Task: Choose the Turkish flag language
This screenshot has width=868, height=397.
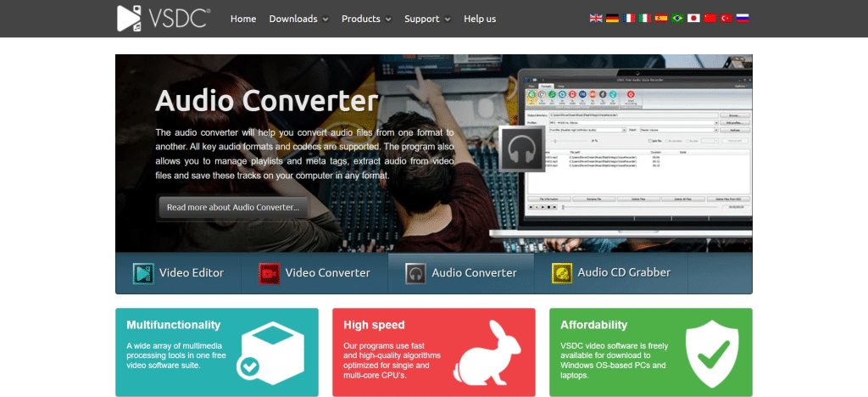Action: [x=726, y=18]
